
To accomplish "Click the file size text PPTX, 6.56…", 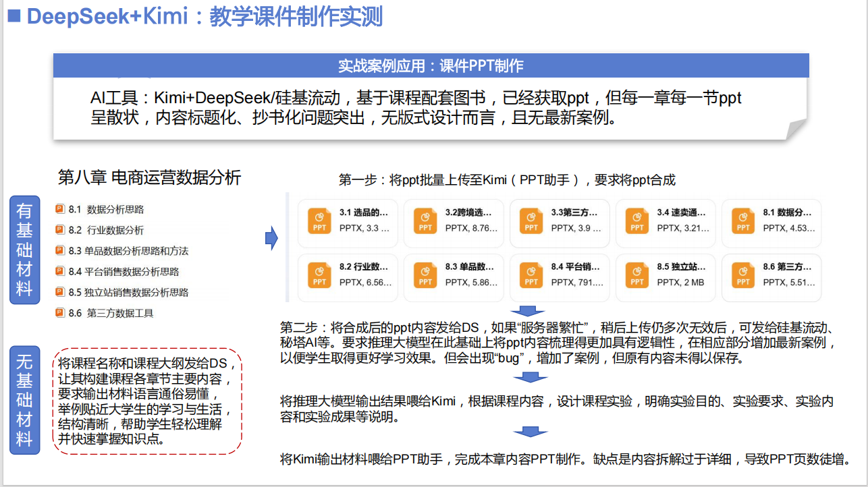I will [x=364, y=283].
